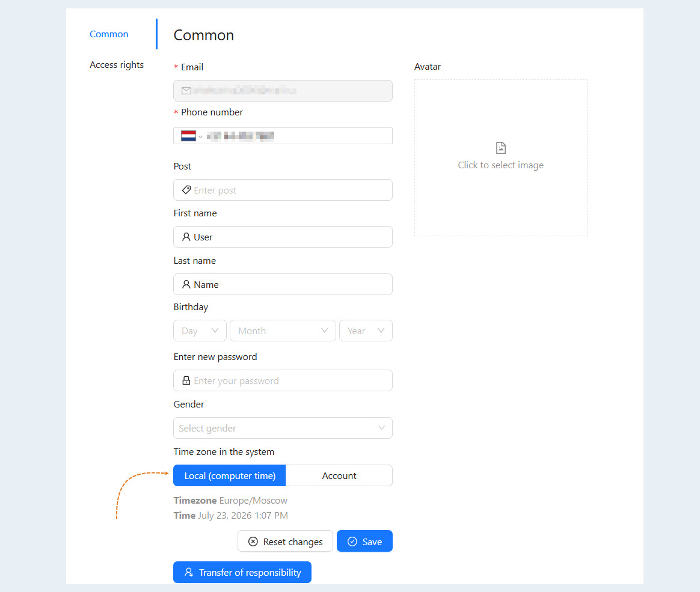Open the Select gender dropdown
Screen dimensions: 700x592
tap(283, 428)
